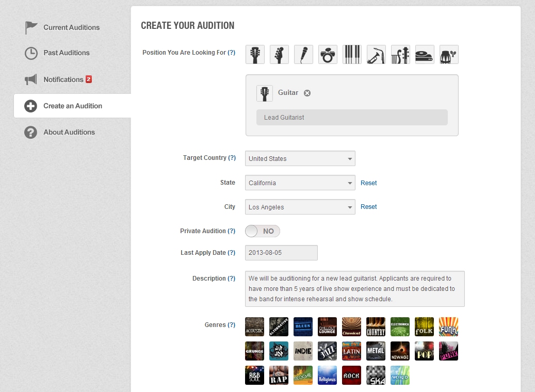Select the bass guitar position icon
535x392 pixels.
point(279,54)
